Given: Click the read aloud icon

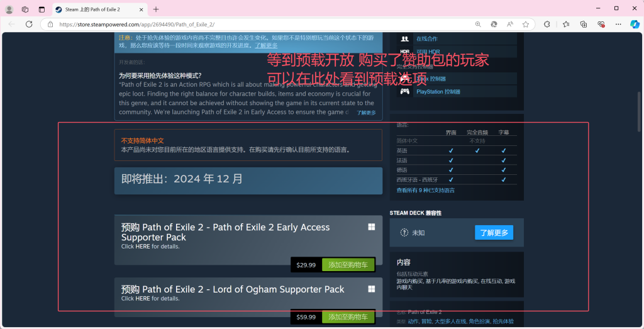Looking at the screenshot, I should point(510,25).
